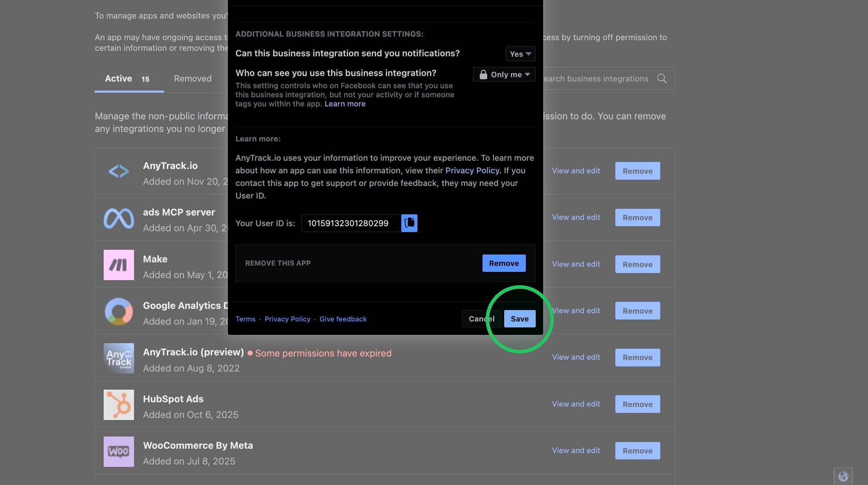View and edit ads MCP server
Screen dimensions: 868x485
tap(576, 217)
